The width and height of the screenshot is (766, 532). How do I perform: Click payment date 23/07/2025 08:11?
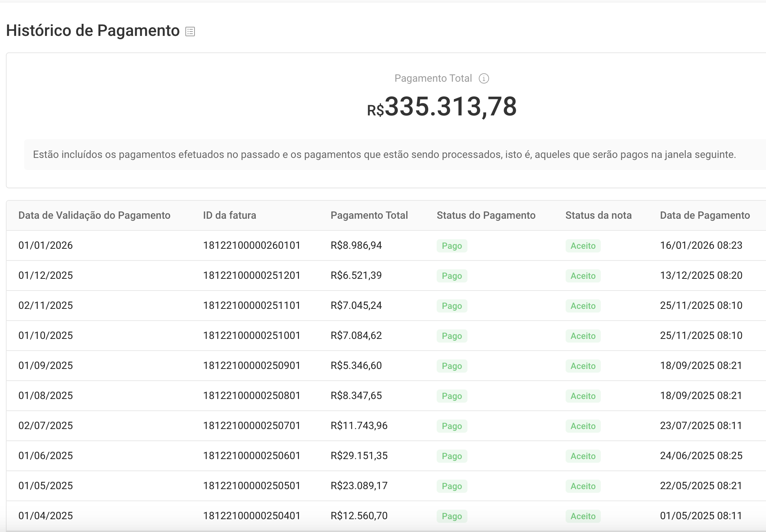pos(701,426)
